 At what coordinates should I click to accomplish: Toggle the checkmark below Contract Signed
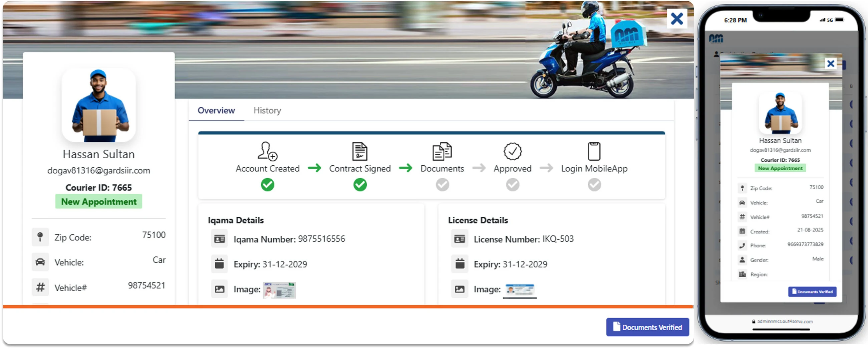click(359, 185)
